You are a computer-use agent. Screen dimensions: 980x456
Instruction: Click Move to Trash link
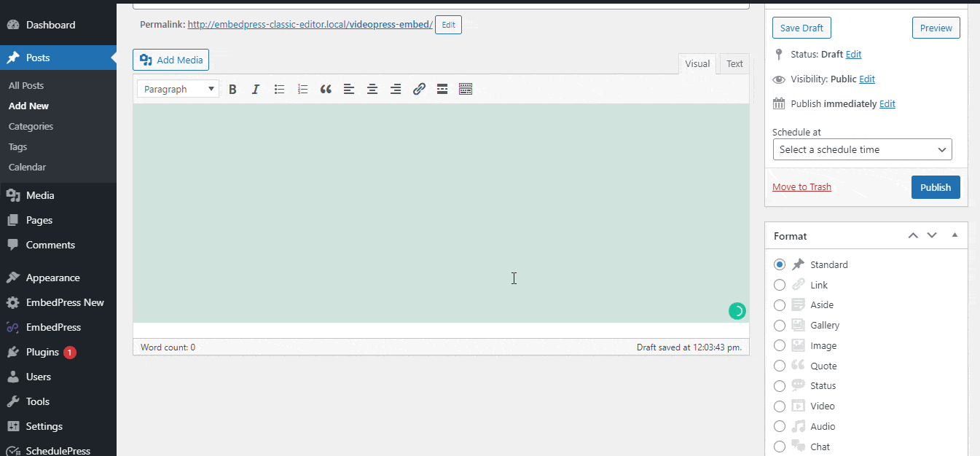pyautogui.click(x=801, y=187)
